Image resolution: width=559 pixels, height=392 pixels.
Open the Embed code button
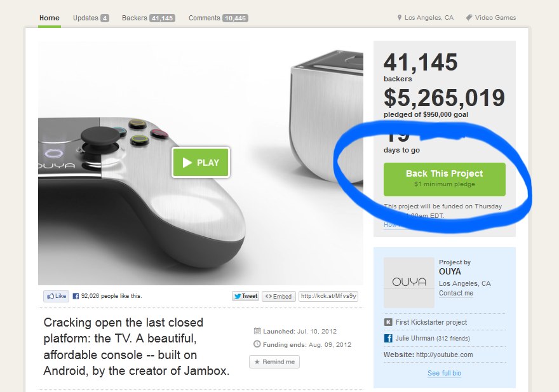(x=278, y=297)
